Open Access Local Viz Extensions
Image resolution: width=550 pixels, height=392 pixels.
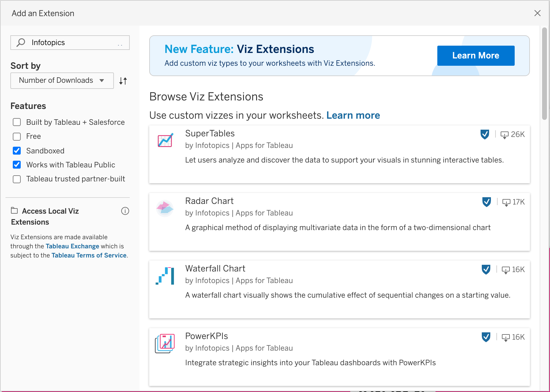pos(50,211)
